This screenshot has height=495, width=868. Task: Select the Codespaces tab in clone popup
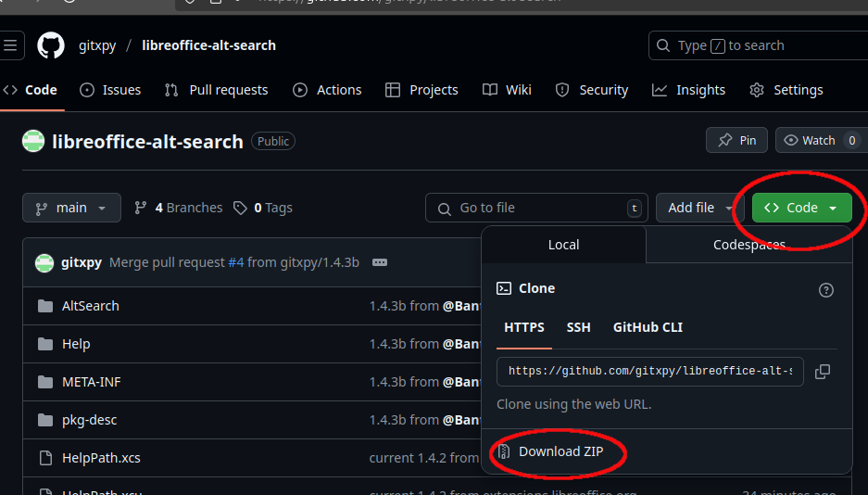749,245
